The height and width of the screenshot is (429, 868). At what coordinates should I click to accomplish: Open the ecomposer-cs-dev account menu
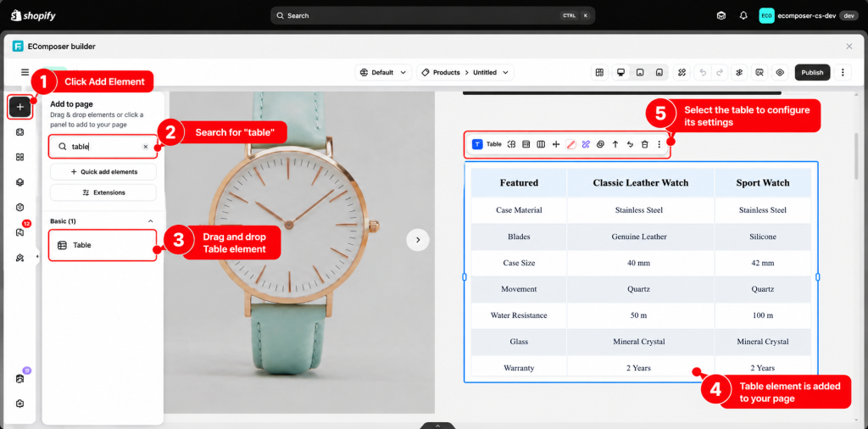pyautogui.click(x=809, y=15)
